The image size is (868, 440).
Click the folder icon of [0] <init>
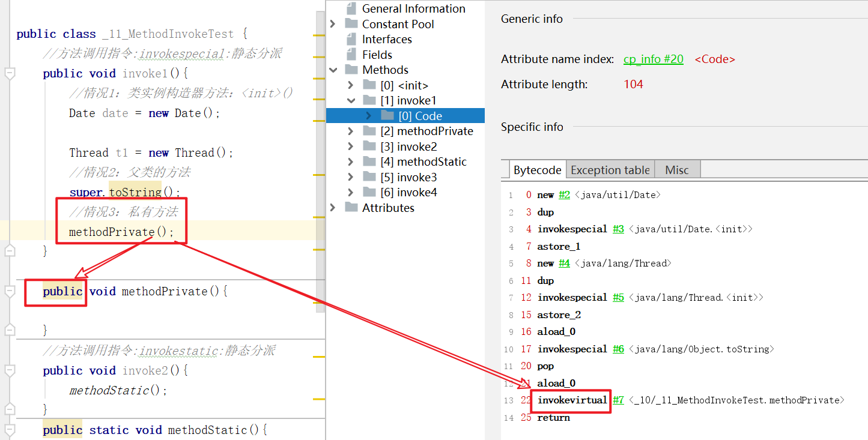click(x=369, y=85)
